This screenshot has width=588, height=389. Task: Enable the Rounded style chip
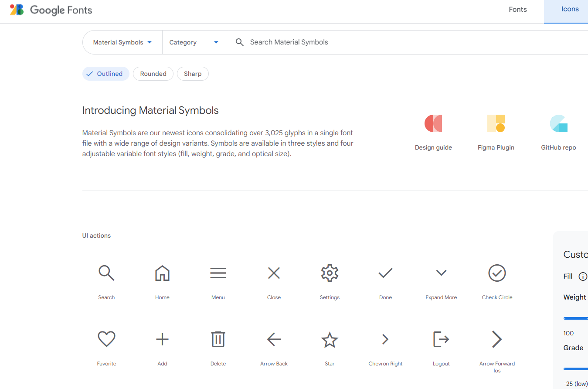tap(153, 74)
